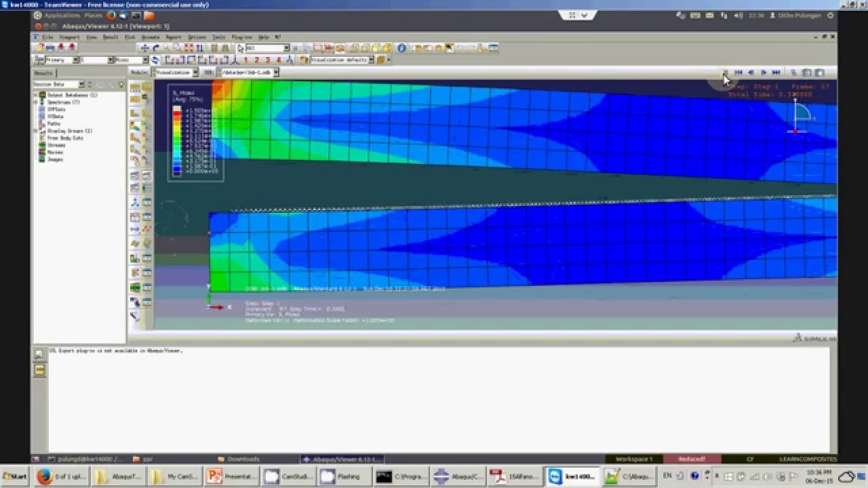
Task: Select XYData in the results tree
Action: pos(56,117)
